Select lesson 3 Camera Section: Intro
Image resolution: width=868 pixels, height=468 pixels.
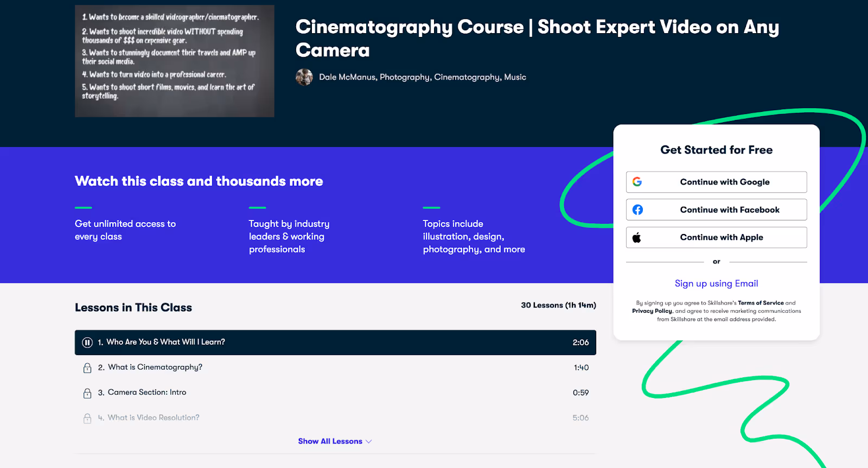click(x=335, y=393)
